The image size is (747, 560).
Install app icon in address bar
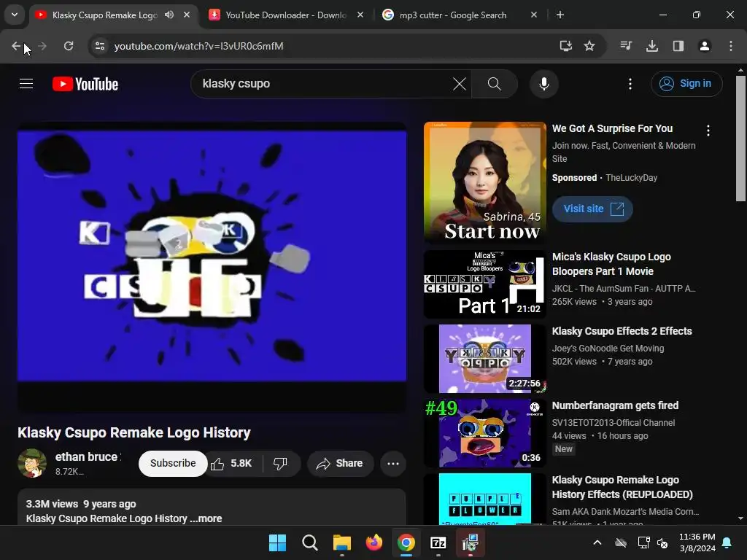coord(565,46)
